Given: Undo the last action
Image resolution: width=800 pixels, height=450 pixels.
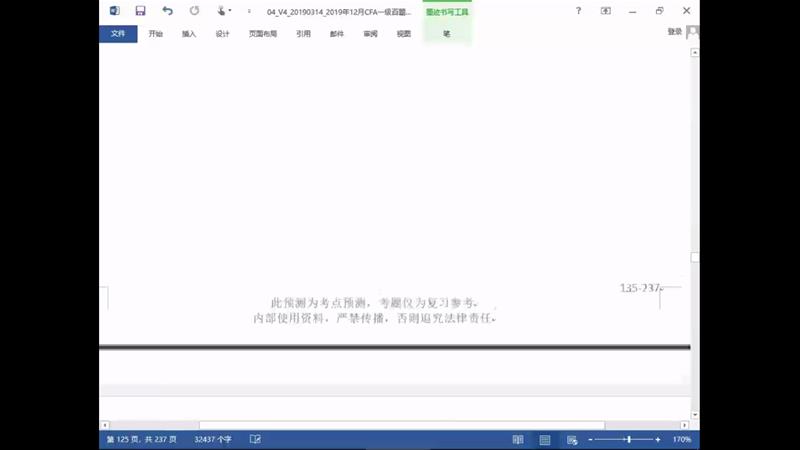Looking at the screenshot, I should pos(167,11).
